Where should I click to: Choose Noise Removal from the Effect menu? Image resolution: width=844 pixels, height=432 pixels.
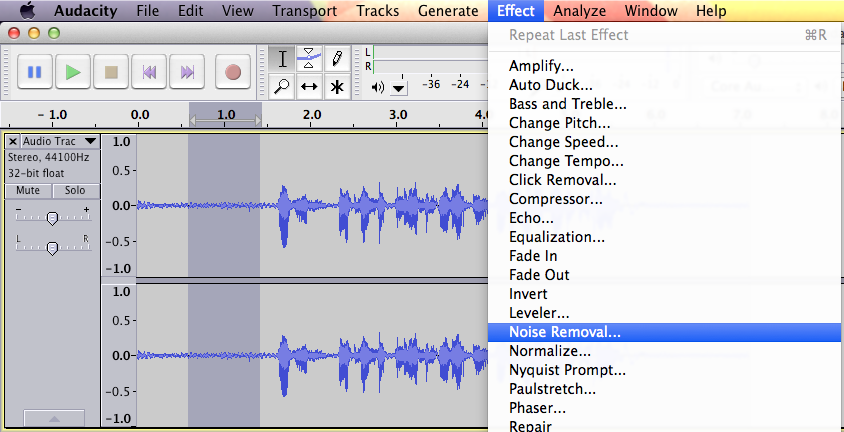[564, 332]
